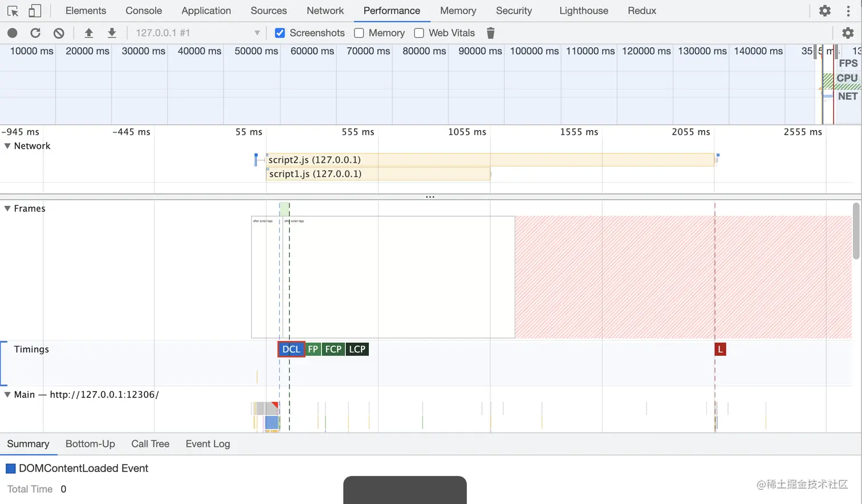862x504 pixels.
Task: Open the Memory panel tab
Action: (458, 11)
